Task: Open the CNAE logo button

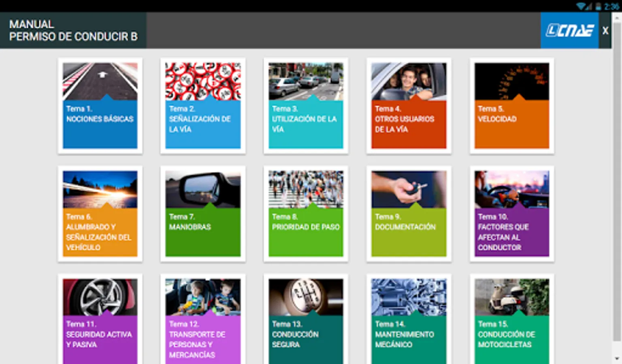Action: (569, 30)
